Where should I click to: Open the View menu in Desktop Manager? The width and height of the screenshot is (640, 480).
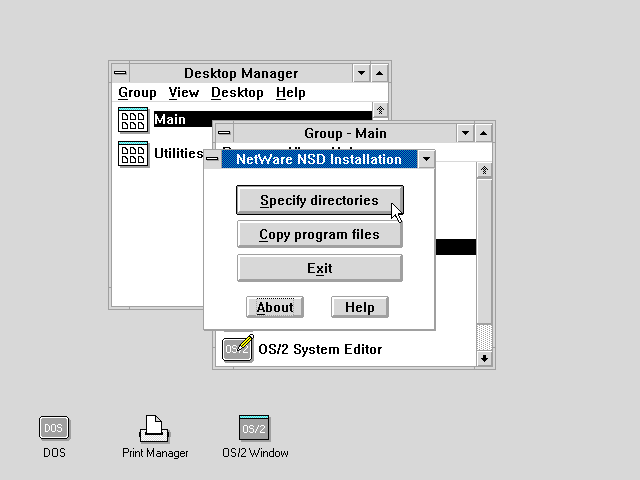tap(184, 93)
